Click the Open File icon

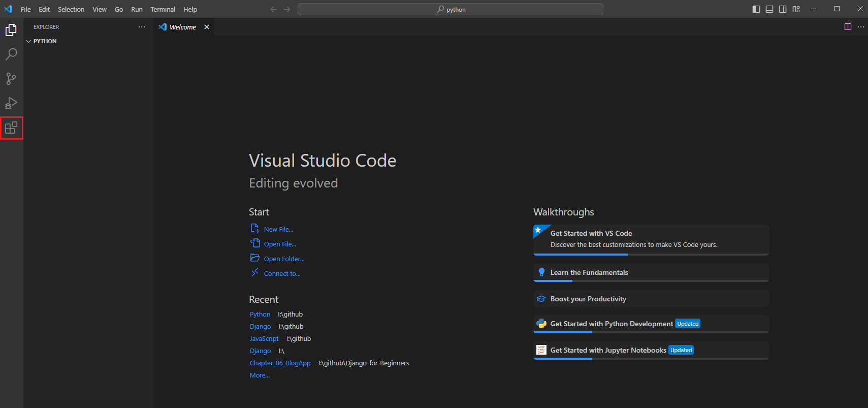click(255, 243)
